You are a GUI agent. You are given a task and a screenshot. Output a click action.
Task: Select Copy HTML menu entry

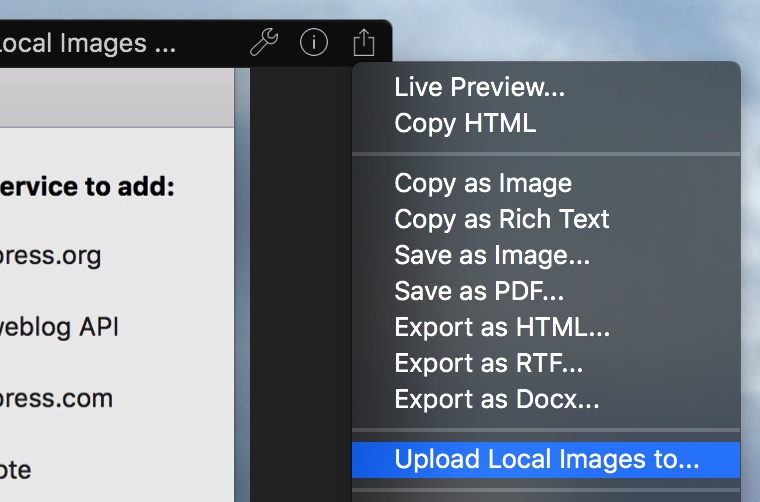[x=546, y=123]
